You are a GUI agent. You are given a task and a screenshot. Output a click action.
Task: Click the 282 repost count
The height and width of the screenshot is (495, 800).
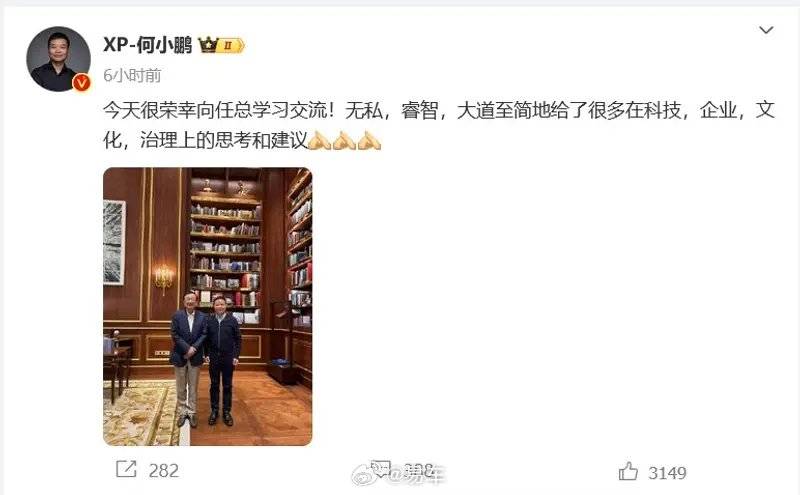click(x=164, y=471)
